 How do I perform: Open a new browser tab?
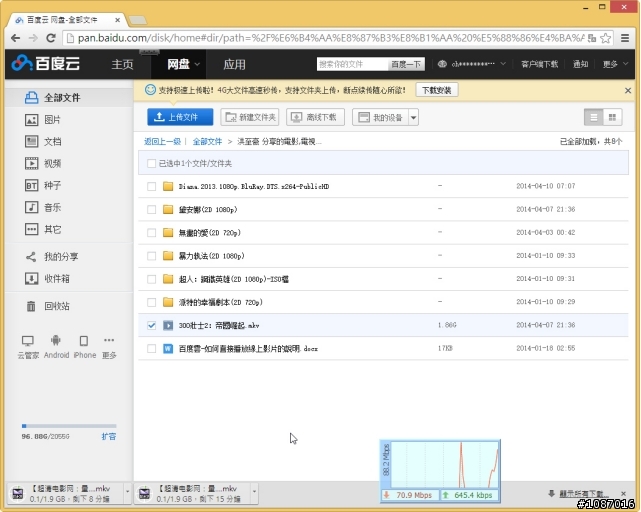tap(137, 20)
